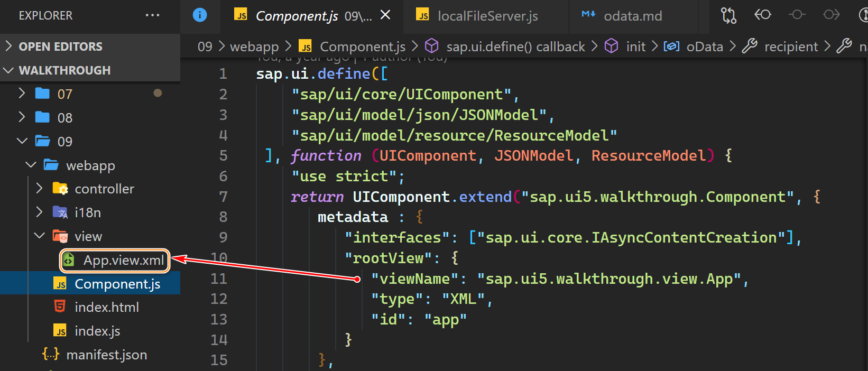The image size is (868, 371).
Task: Switch to the localFileServer.js tab
Action: coord(487,16)
